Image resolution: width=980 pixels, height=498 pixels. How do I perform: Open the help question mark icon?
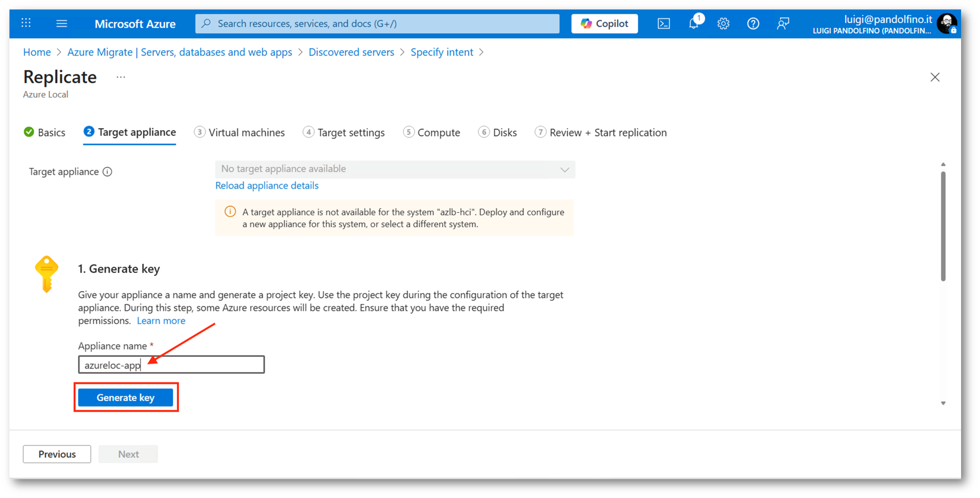pyautogui.click(x=753, y=23)
